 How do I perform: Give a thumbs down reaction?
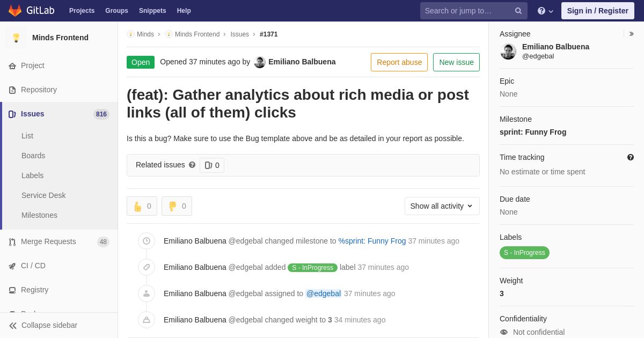[177, 206]
